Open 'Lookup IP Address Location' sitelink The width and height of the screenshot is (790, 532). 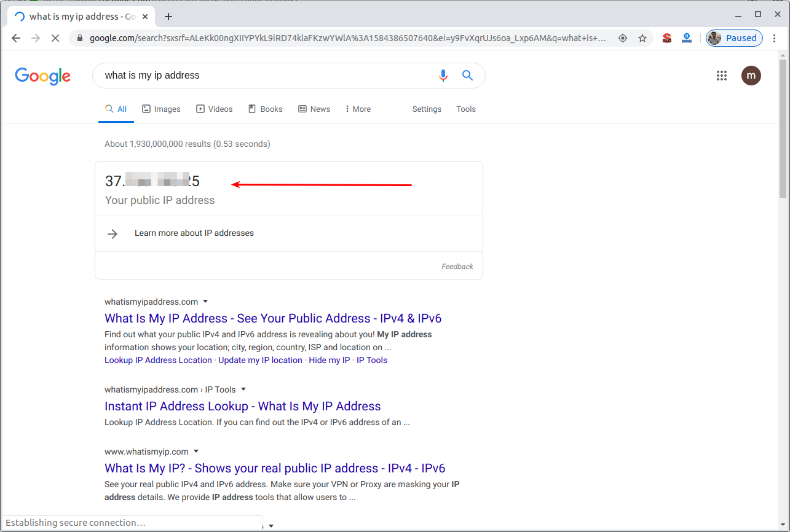tap(158, 361)
